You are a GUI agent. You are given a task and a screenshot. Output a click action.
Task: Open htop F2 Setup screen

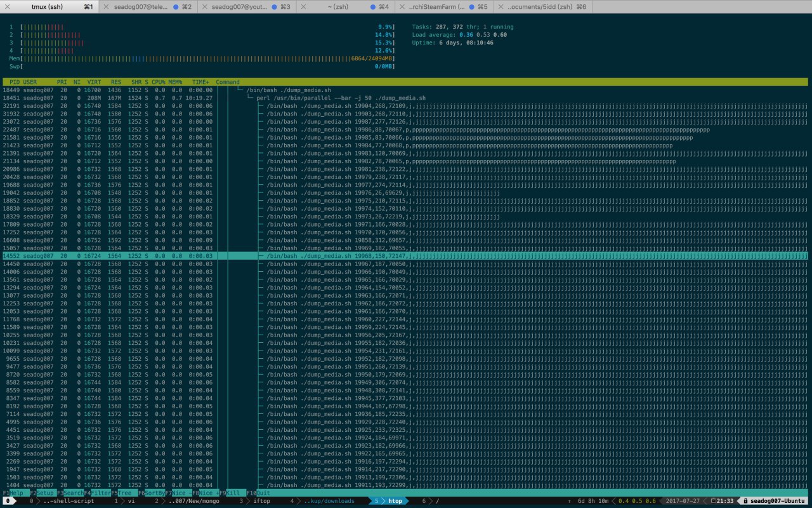42,493
